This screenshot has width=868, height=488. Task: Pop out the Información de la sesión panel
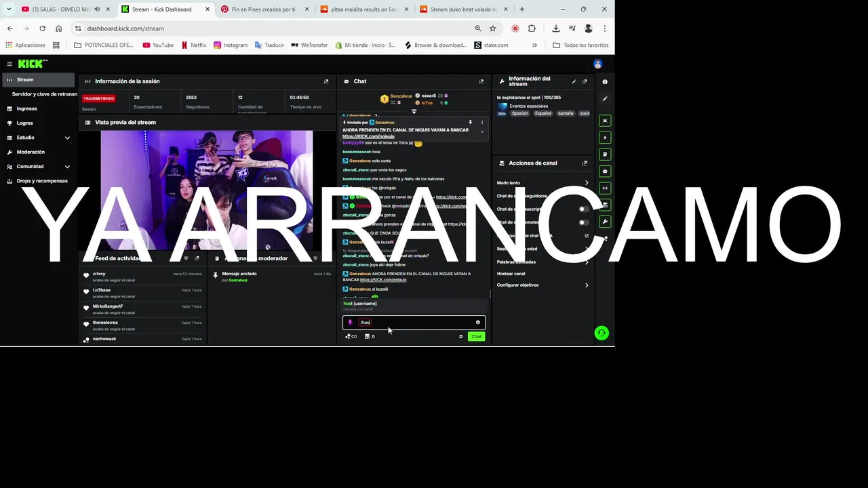pos(326,81)
